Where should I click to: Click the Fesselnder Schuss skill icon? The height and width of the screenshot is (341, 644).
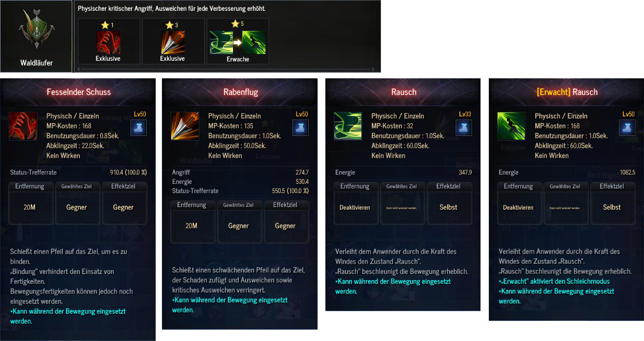pyautogui.click(x=23, y=126)
